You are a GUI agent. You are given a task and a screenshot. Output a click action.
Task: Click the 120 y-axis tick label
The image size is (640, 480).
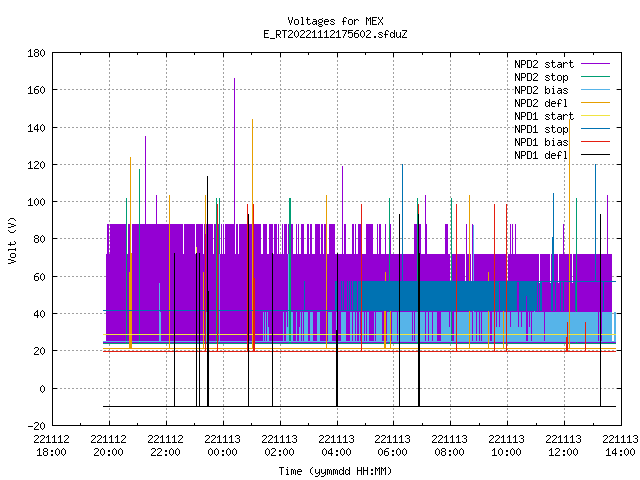36,165
